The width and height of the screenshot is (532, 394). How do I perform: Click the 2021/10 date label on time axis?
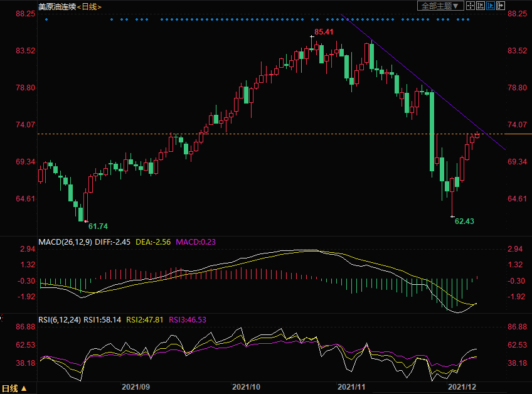246,388
